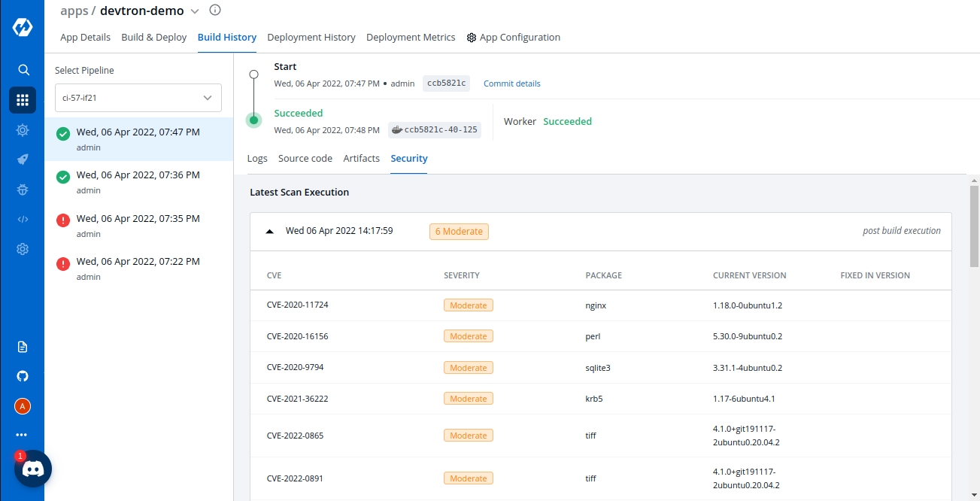Image resolution: width=980 pixels, height=501 pixels.
Task: Select the failed 07:35 PM build
Action: [138, 225]
